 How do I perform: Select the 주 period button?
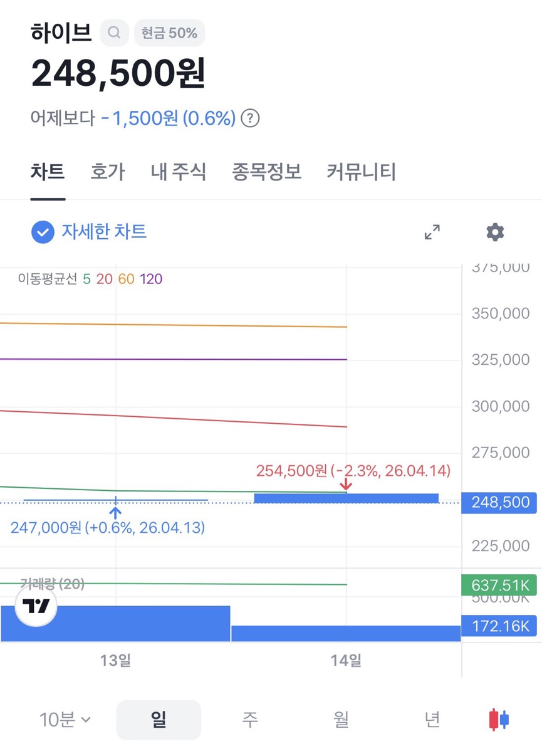point(250,720)
